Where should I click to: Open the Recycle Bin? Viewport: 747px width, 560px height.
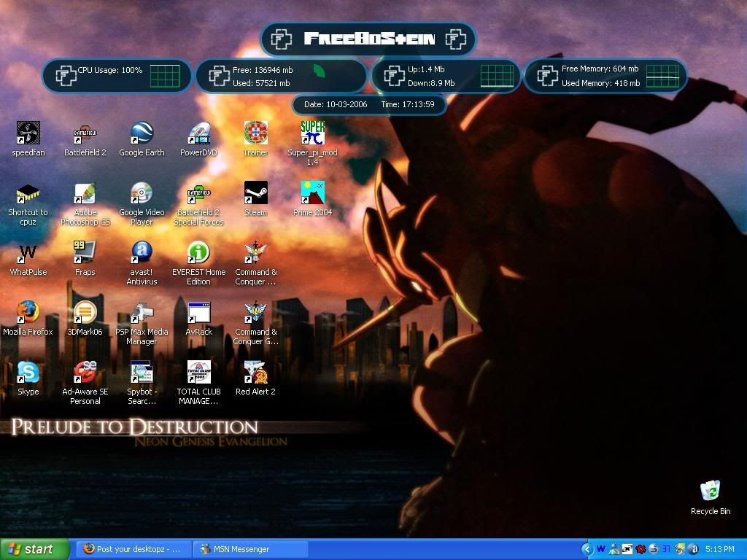coord(710,491)
